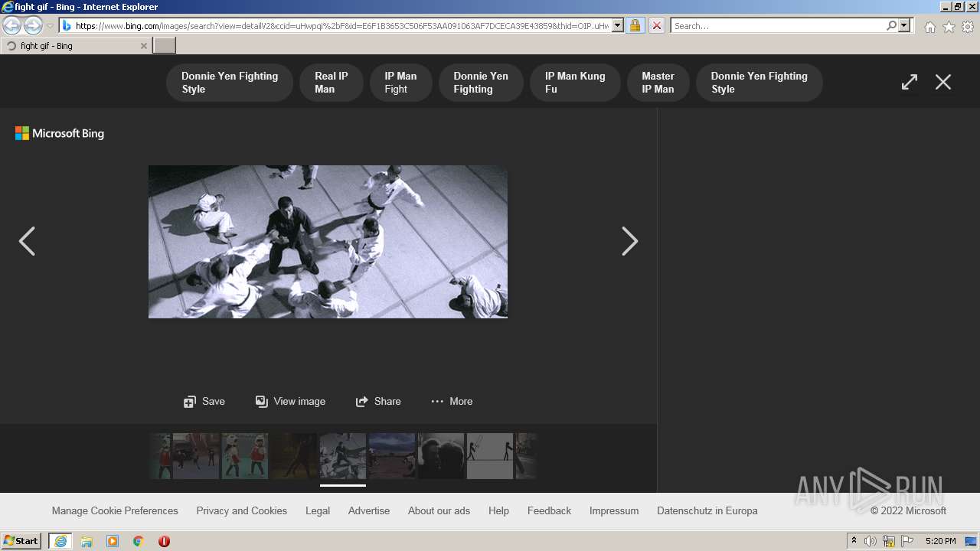Select the sixth filmstrip thumbnail
980x551 pixels.
pyautogui.click(x=392, y=456)
